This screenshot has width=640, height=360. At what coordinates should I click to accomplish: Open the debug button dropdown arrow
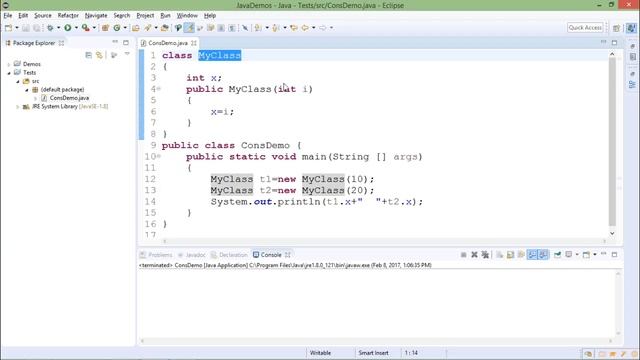(58, 28)
